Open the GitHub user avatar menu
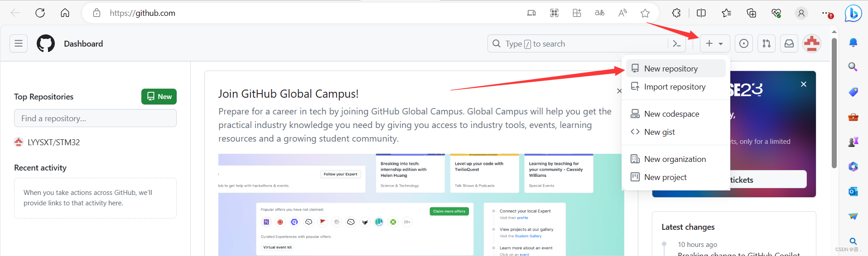Screen dimensions: 868x256 (x=812, y=43)
